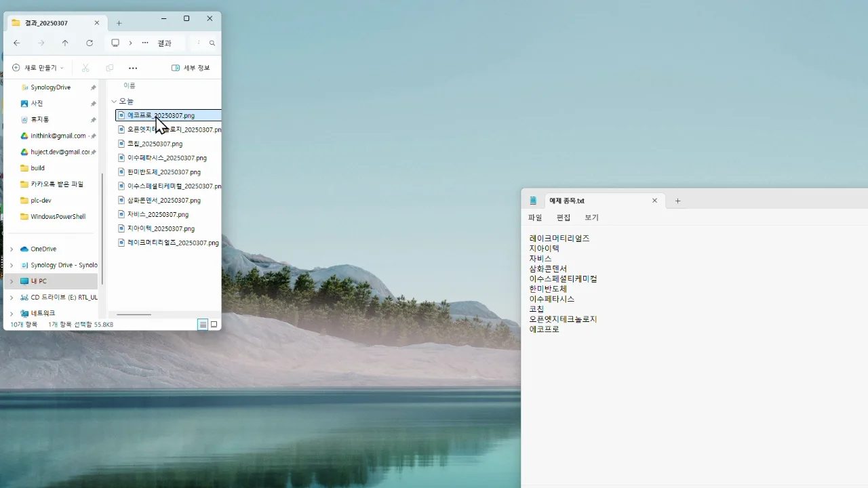This screenshot has height=488, width=868.
Task: Select file 삼화콘덴서_20250307.png
Action: coord(164,201)
